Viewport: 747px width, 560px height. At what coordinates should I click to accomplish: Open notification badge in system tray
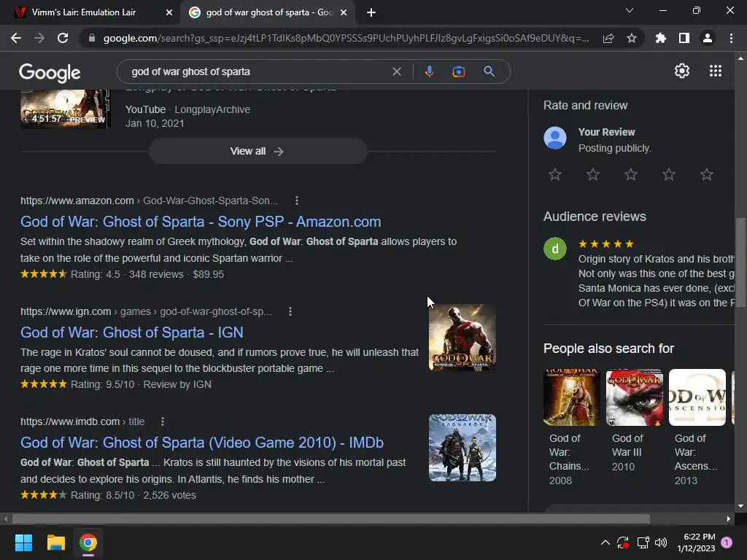coord(727,542)
